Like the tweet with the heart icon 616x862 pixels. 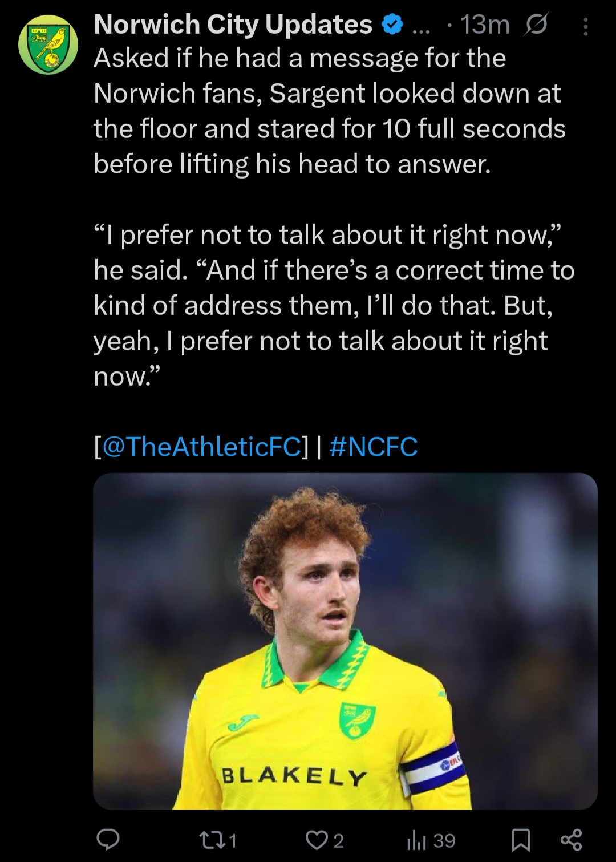click(x=315, y=840)
